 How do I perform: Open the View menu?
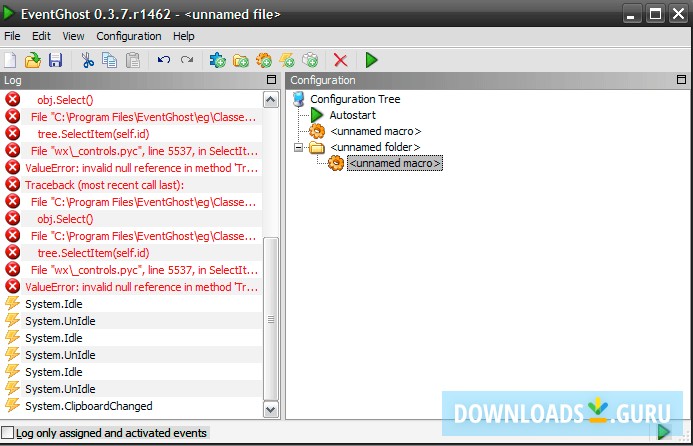[73, 36]
